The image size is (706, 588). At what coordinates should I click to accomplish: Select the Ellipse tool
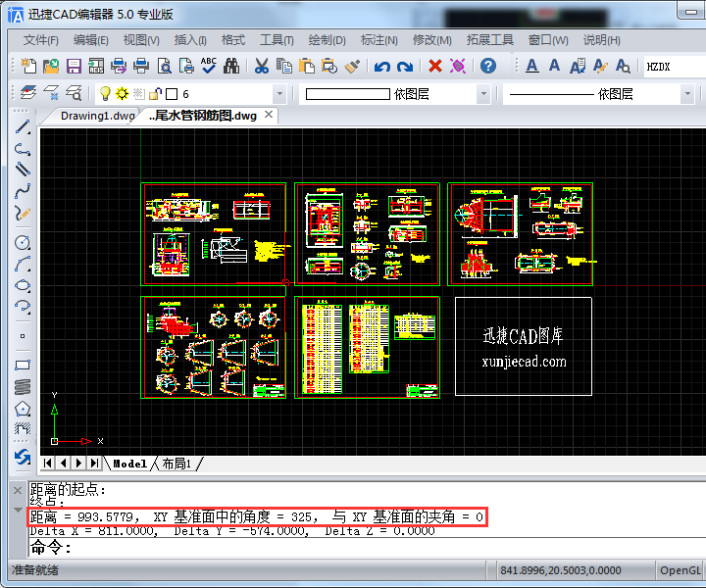tap(23, 286)
